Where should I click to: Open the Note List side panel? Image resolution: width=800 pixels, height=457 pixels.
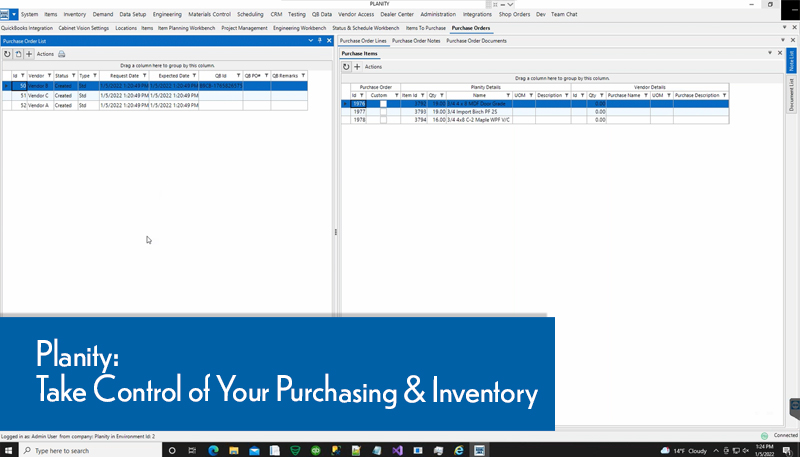click(791, 61)
